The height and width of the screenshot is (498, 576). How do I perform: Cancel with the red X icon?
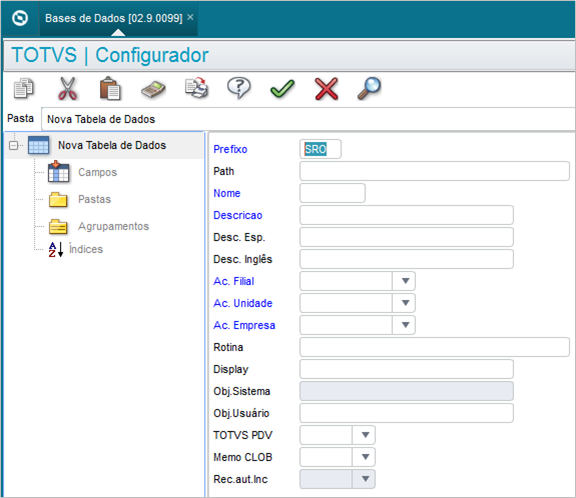[326, 89]
